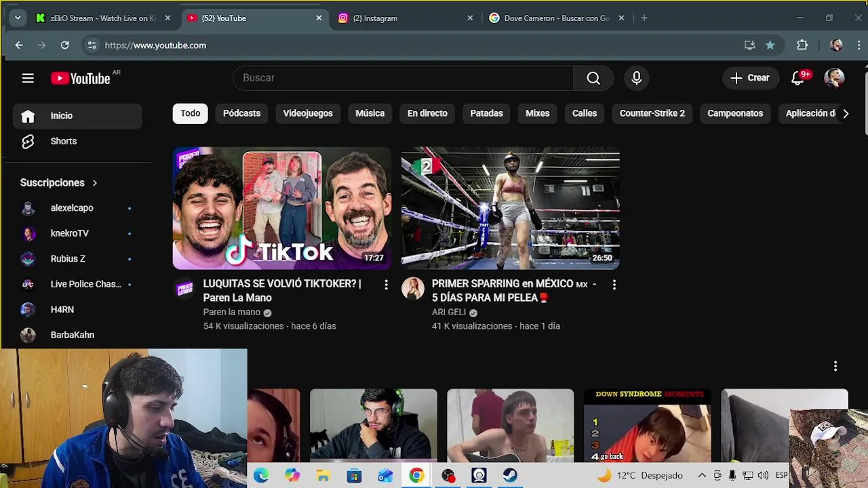Click the Paren La Mano channel avatar

184,289
